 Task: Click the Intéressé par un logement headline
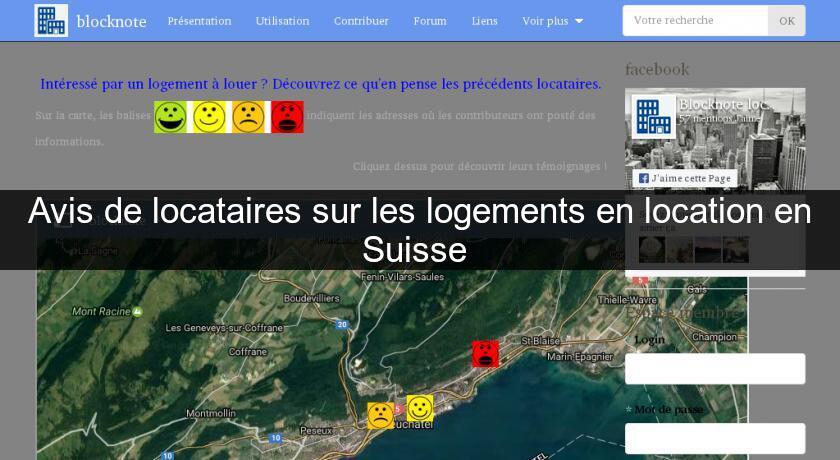321,84
